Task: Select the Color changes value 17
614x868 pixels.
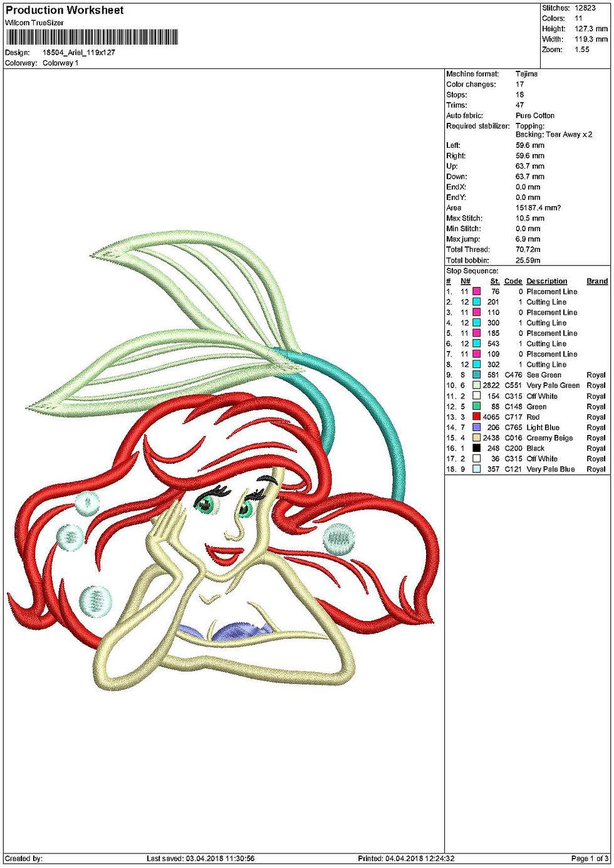Action: point(520,84)
